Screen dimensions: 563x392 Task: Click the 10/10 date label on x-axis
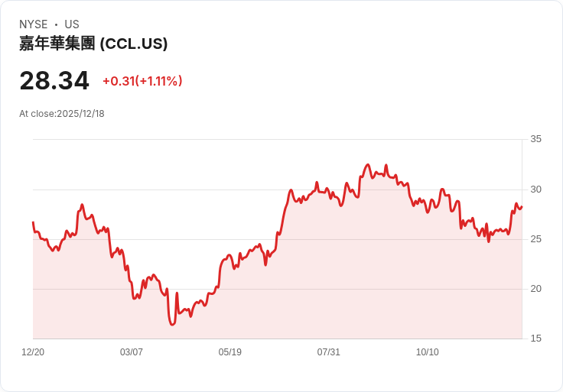(428, 352)
